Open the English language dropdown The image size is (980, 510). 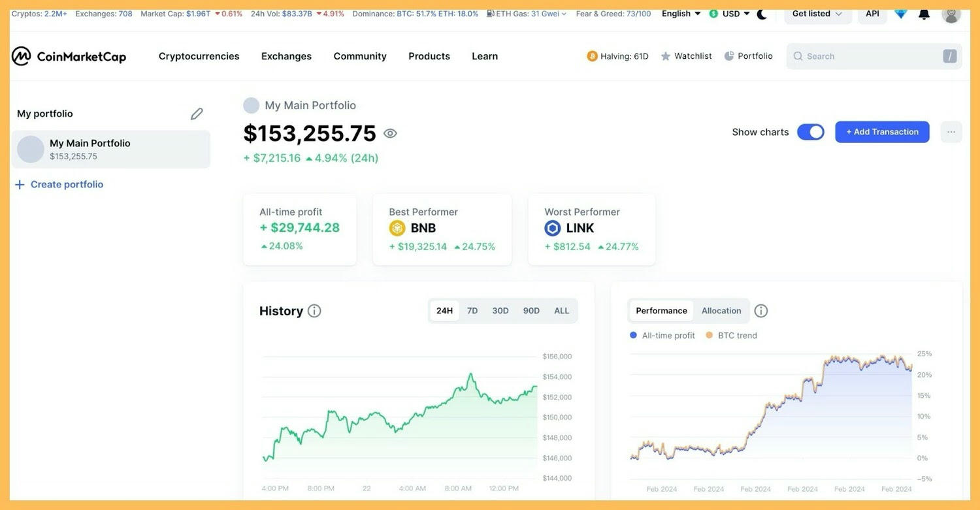(681, 14)
